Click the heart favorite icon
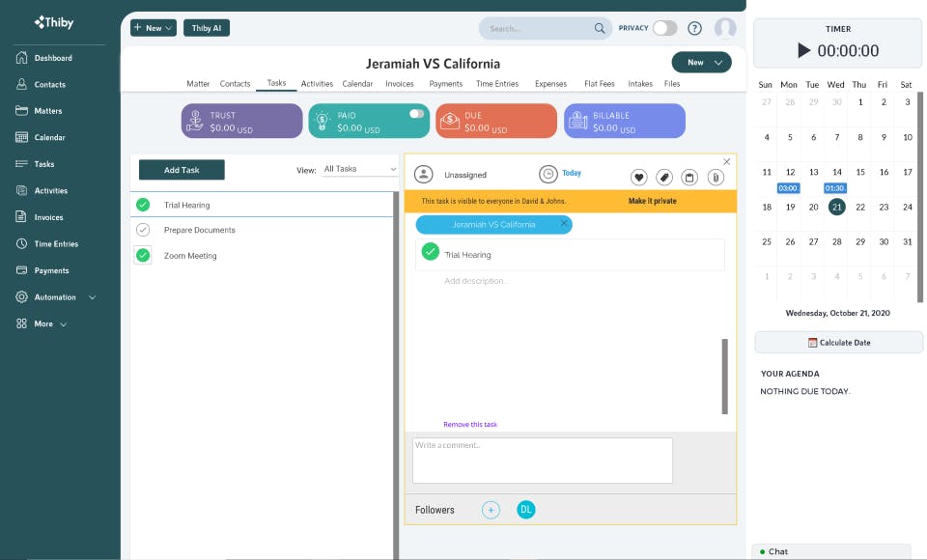 point(638,177)
